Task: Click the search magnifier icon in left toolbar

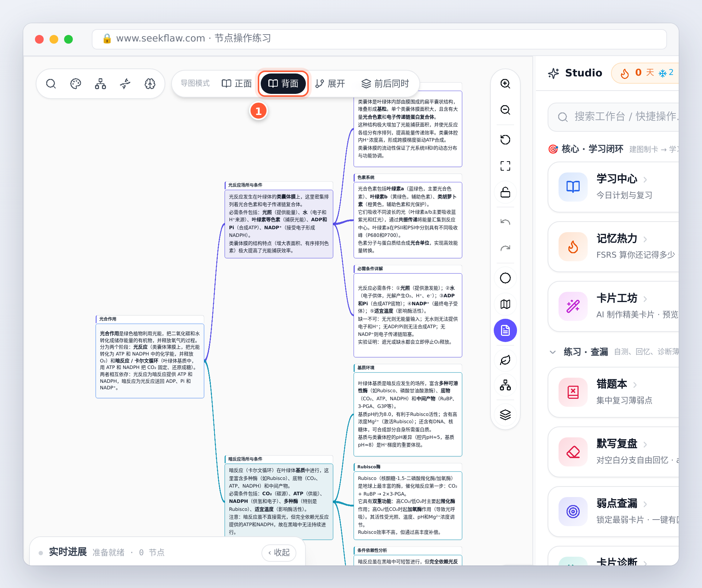Action: [51, 84]
